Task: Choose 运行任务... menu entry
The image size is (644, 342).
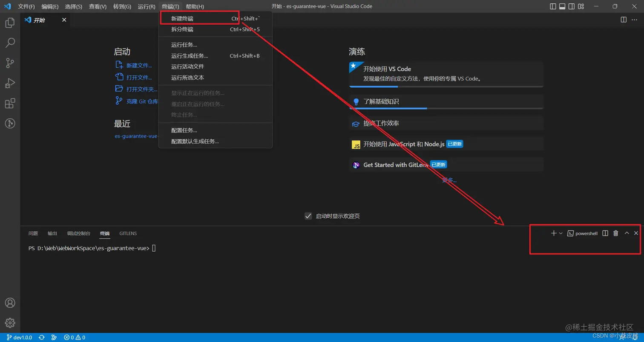Action: 215,45
